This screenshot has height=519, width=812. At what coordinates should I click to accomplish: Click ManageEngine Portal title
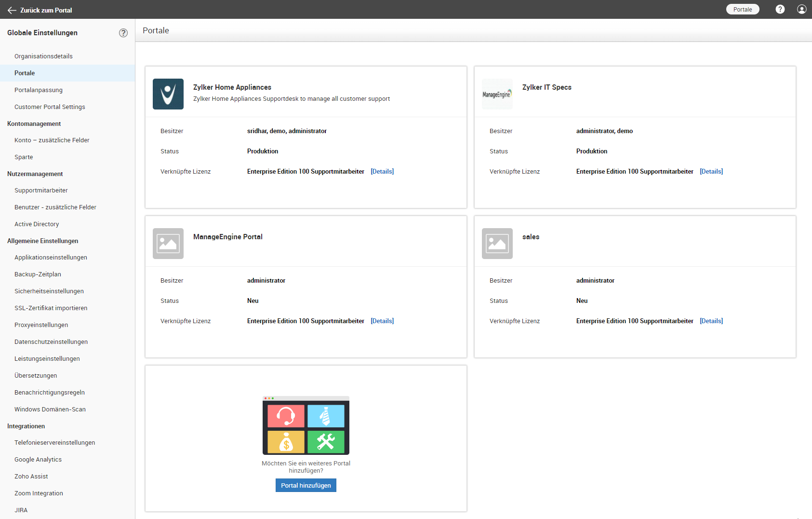(x=228, y=237)
